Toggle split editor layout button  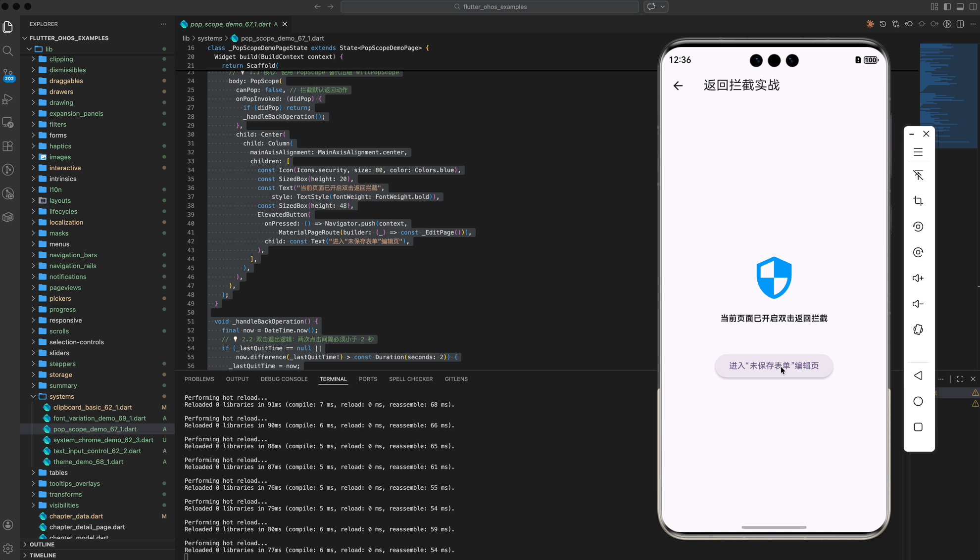tap(960, 24)
